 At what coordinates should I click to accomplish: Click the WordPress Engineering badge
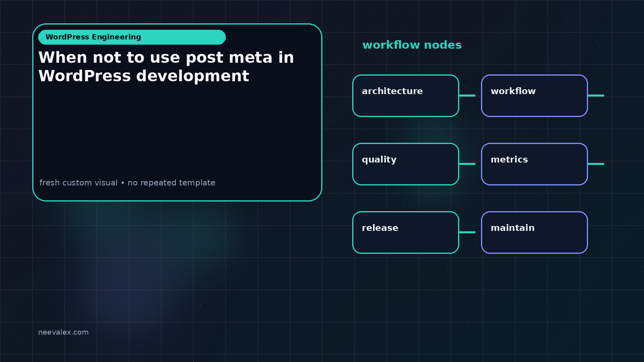point(132,37)
